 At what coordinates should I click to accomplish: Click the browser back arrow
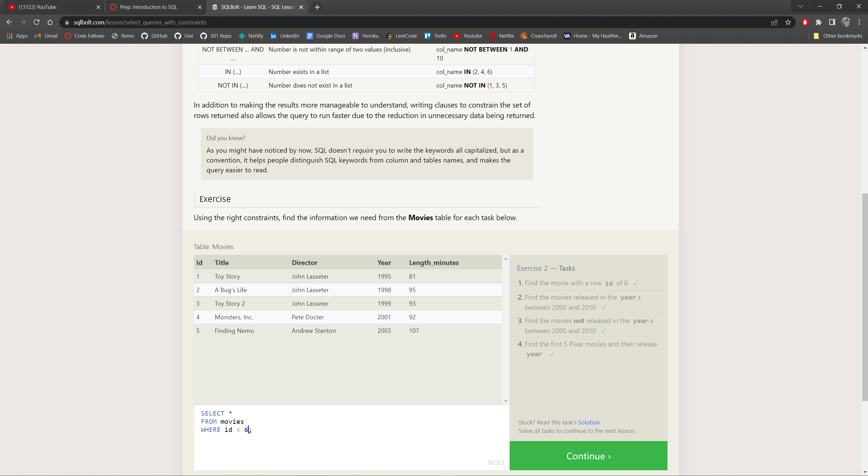coord(9,22)
